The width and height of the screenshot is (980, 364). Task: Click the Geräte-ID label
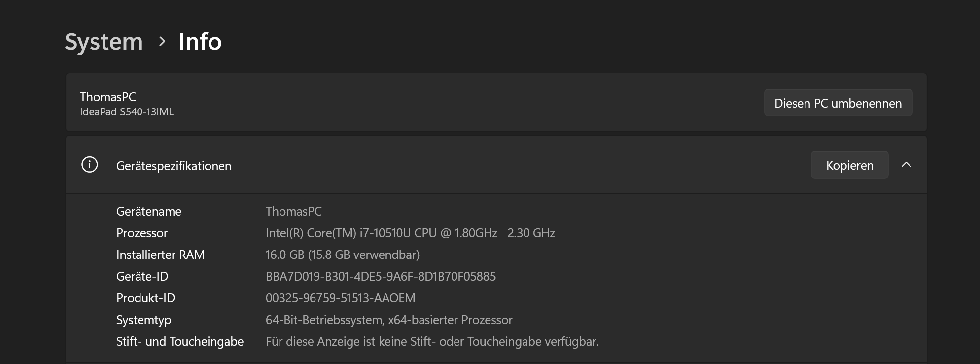pos(142,276)
